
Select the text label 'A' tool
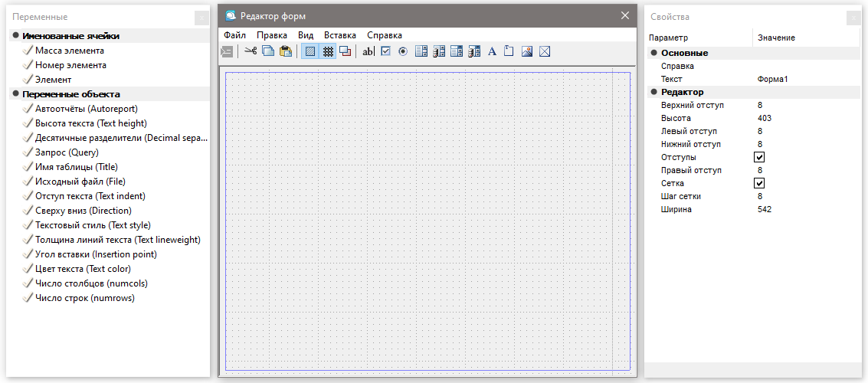[492, 51]
